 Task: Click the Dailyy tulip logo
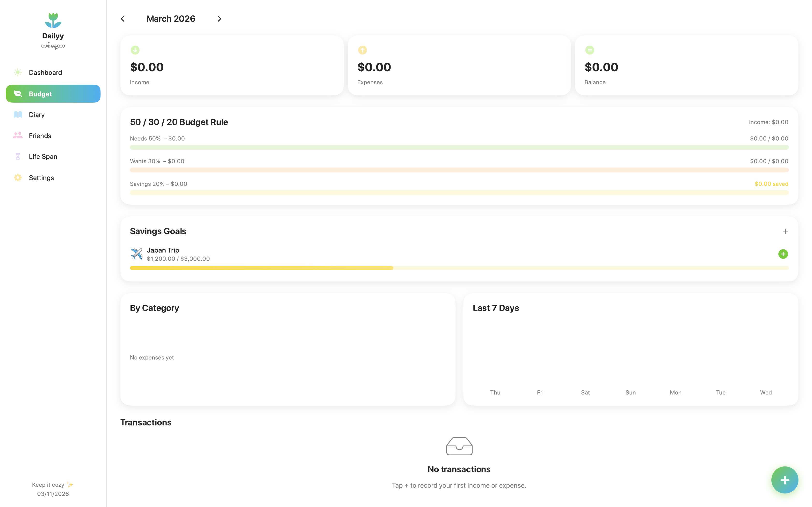(x=53, y=21)
